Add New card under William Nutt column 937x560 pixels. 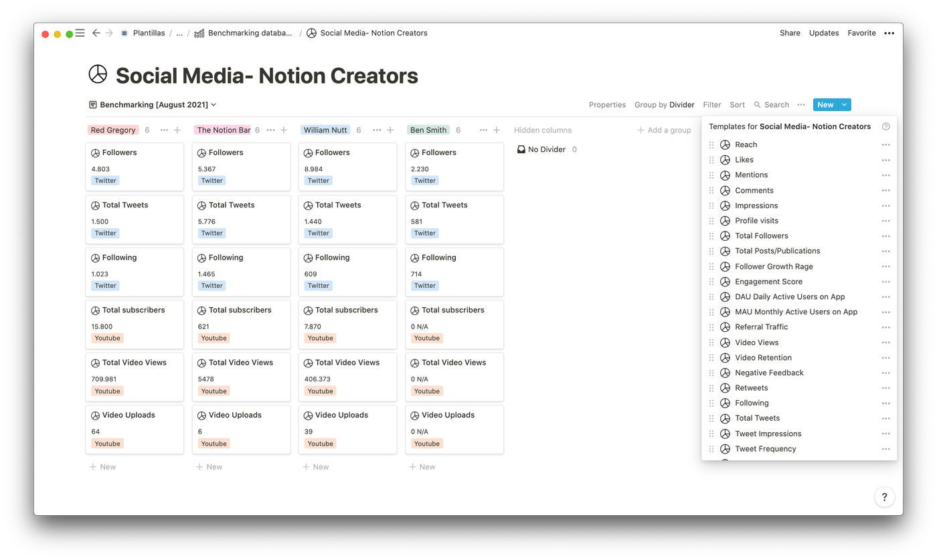coord(315,467)
